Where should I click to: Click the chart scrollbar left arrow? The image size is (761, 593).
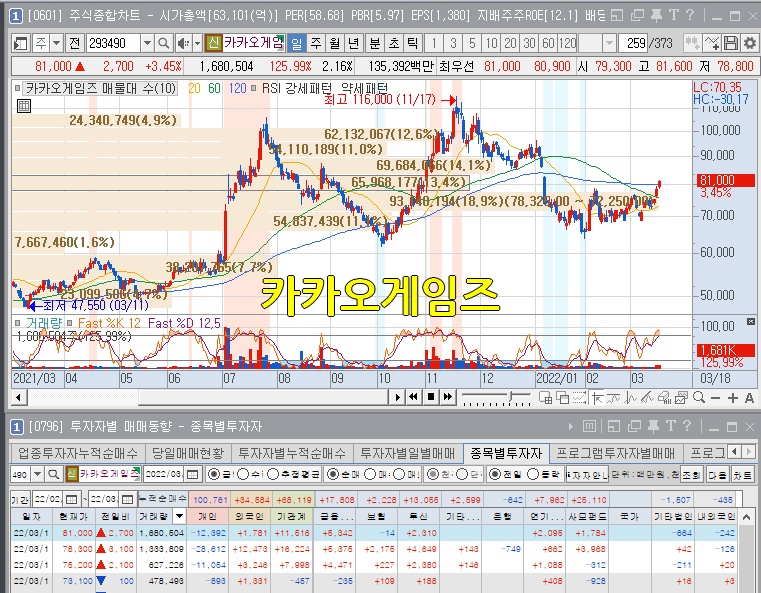coord(18,397)
